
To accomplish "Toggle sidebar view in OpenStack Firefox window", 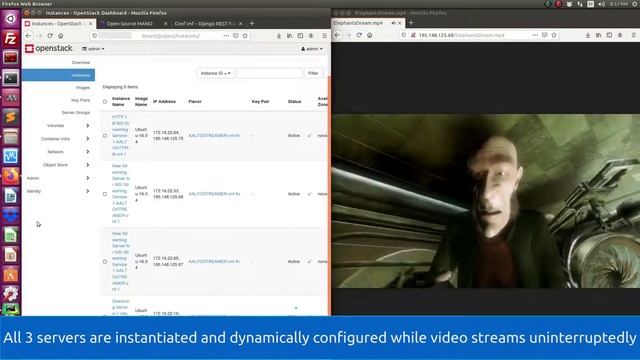I will (x=300, y=36).
